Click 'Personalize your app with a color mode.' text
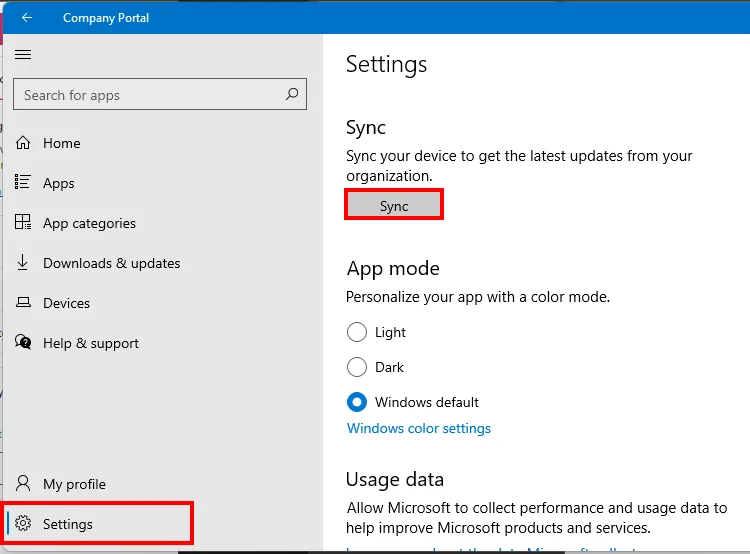 pyautogui.click(x=478, y=297)
